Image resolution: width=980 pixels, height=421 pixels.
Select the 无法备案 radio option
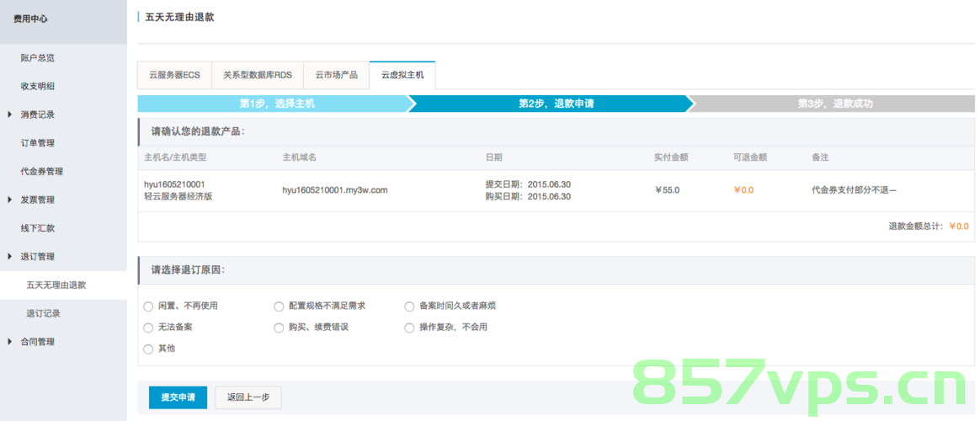point(148,328)
